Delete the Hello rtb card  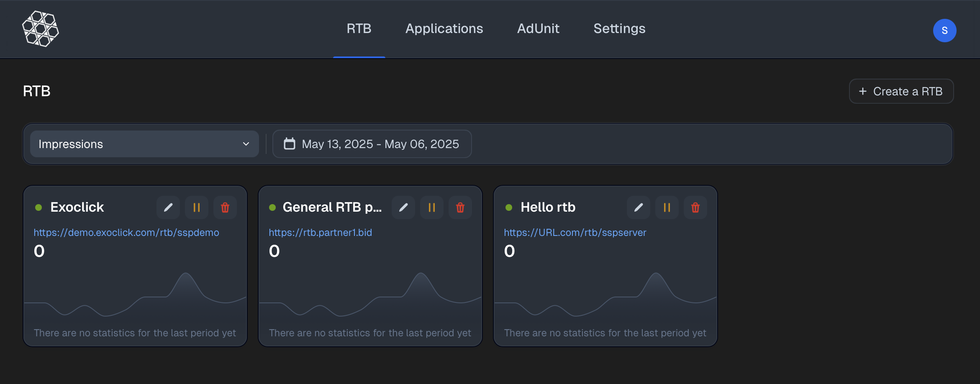695,207
